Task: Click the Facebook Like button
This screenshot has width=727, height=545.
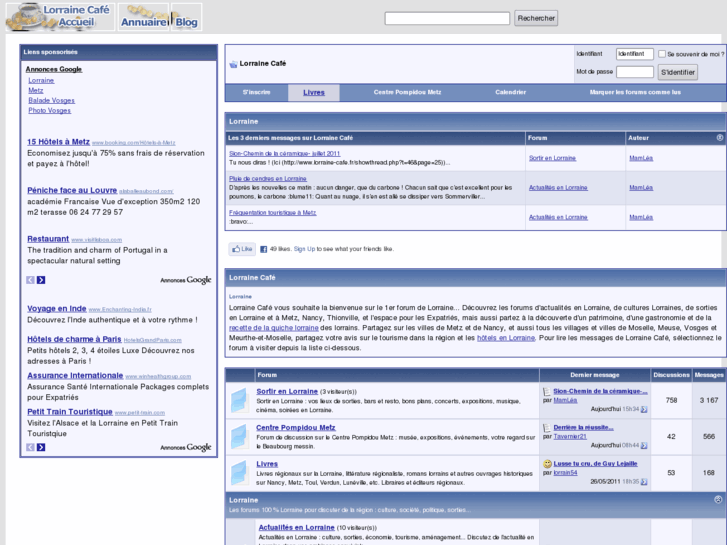Action: click(x=242, y=249)
